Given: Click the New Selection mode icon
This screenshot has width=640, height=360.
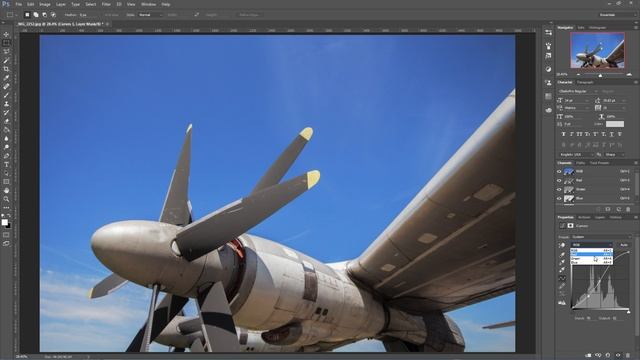Looking at the screenshot, I should pyautogui.click(x=27, y=15).
